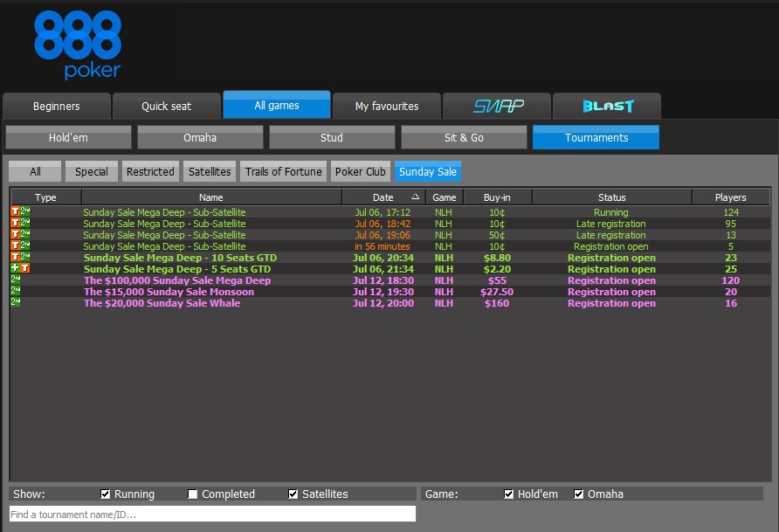
Task: Disable the Omaha game checkbox
Action: click(x=578, y=494)
